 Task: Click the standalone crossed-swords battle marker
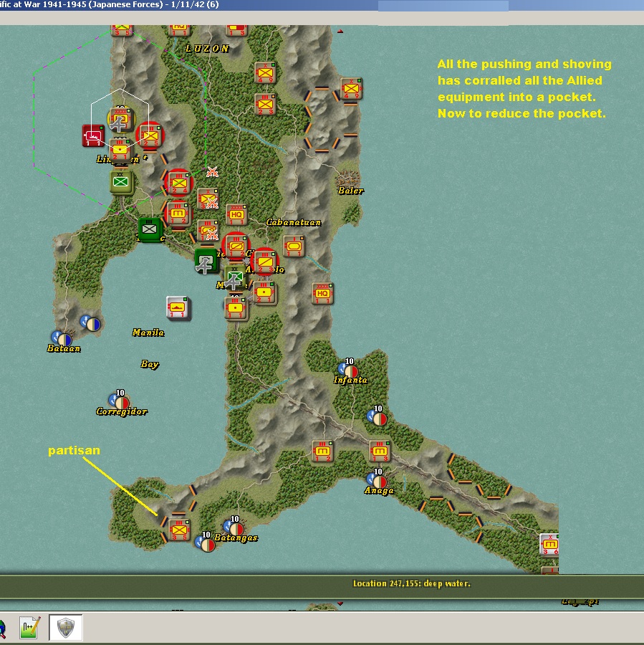pyautogui.click(x=212, y=171)
